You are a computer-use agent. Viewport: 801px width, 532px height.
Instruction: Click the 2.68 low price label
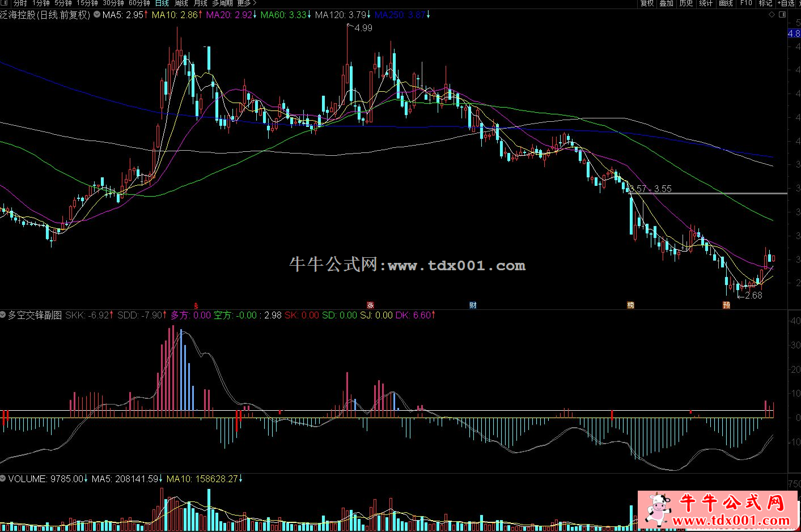pos(753,295)
